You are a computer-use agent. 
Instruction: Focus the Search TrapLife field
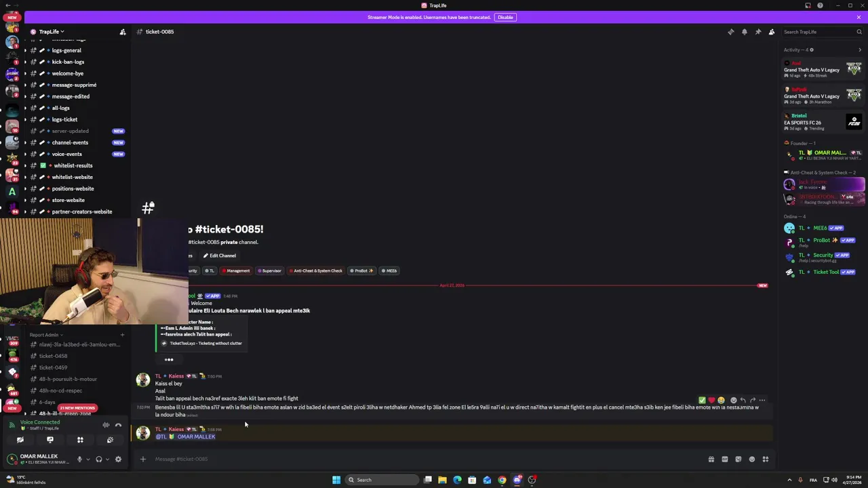coord(822,32)
